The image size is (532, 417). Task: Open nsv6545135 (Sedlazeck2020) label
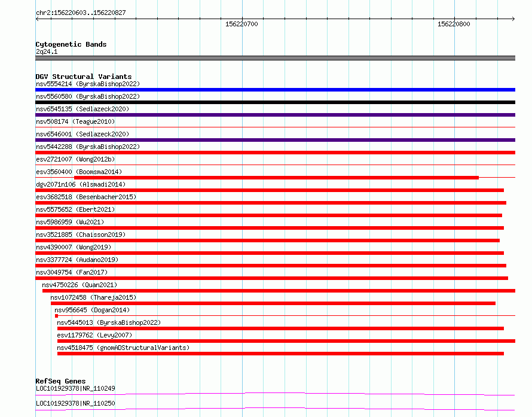coord(82,109)
